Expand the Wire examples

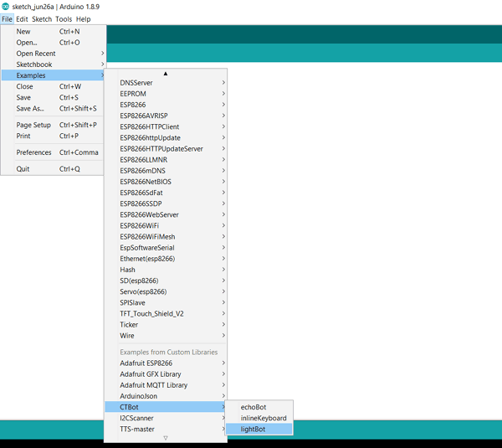point(166,336)
